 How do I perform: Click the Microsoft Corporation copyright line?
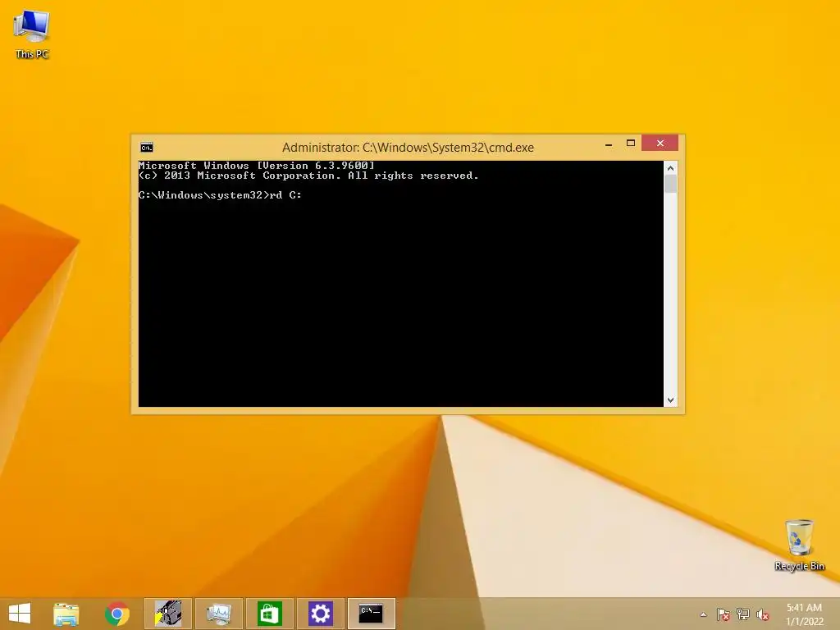(x=308, y=176)
